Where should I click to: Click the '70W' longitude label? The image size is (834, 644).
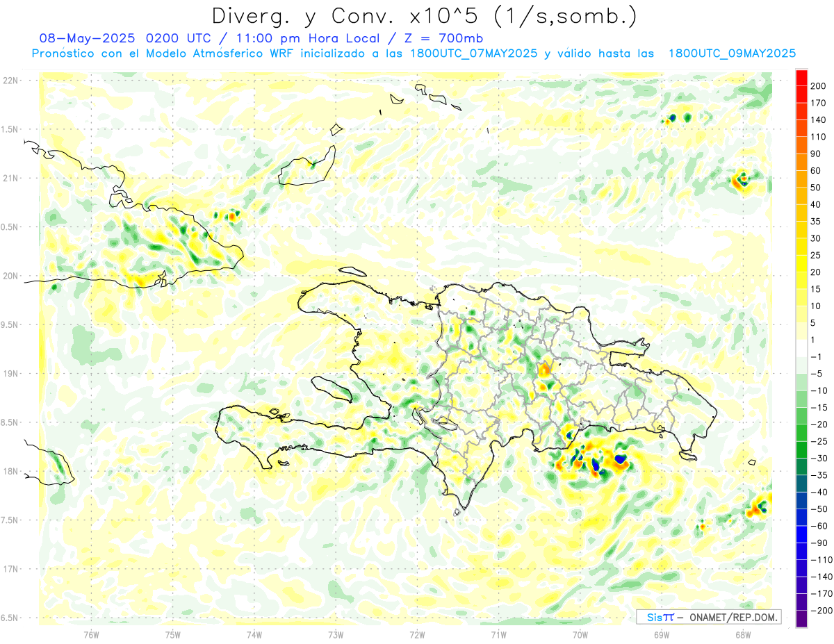[580, 634]
